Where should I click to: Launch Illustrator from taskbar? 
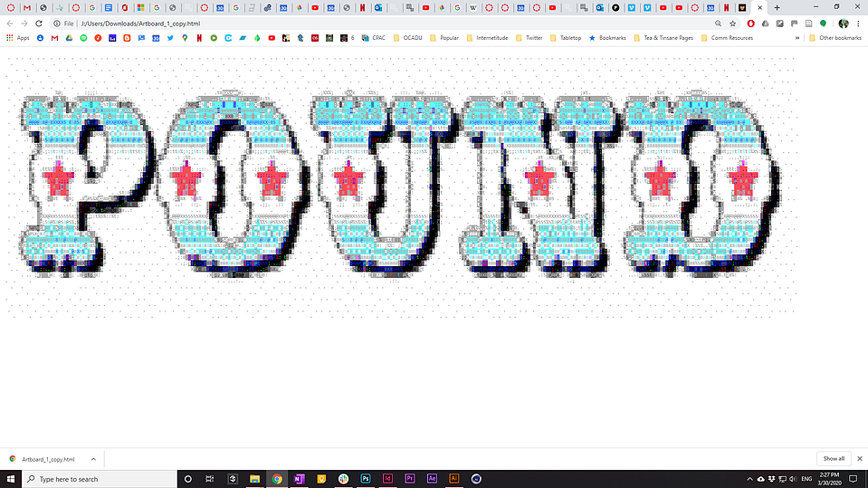454,479
